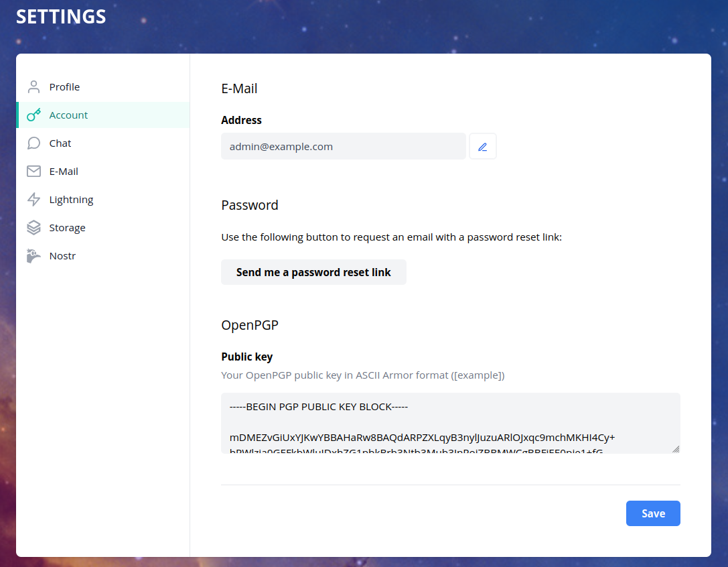Send me a password reset link
Viewport: 728px width, 567px height.
(313, 272)
